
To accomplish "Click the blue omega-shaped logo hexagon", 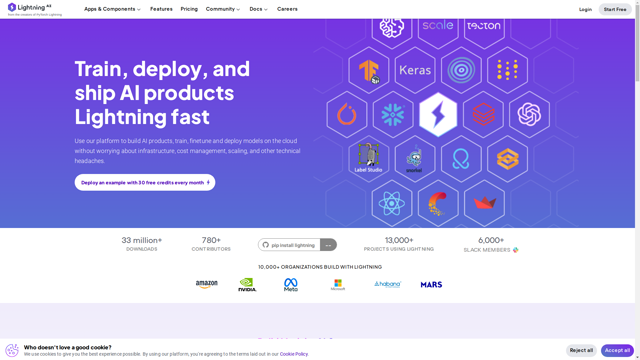I will [461, 158].
